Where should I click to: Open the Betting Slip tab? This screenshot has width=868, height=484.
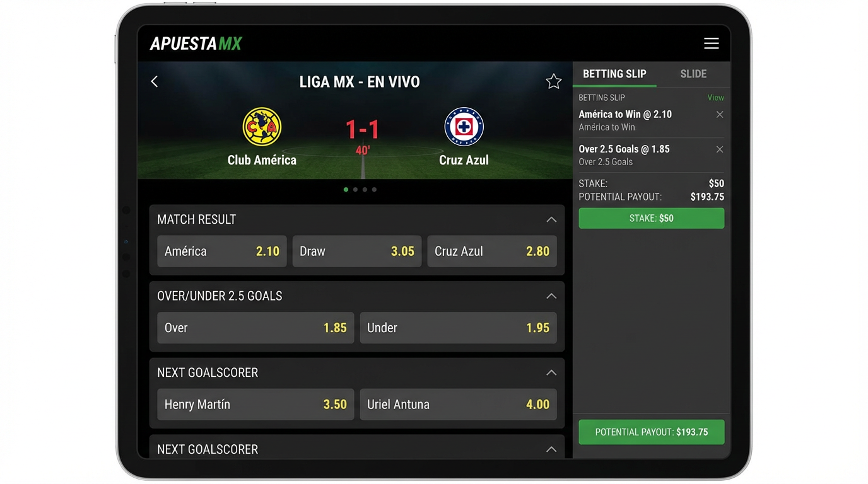pos(613,73)
